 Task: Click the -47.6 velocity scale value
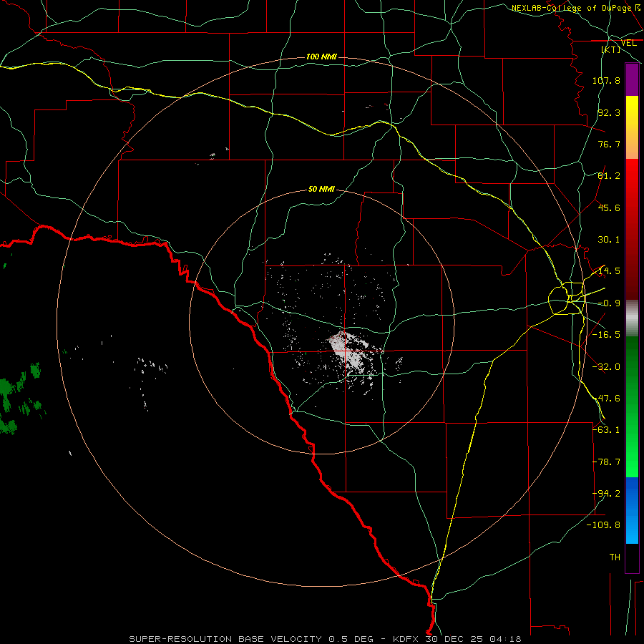tap(606, 399)
